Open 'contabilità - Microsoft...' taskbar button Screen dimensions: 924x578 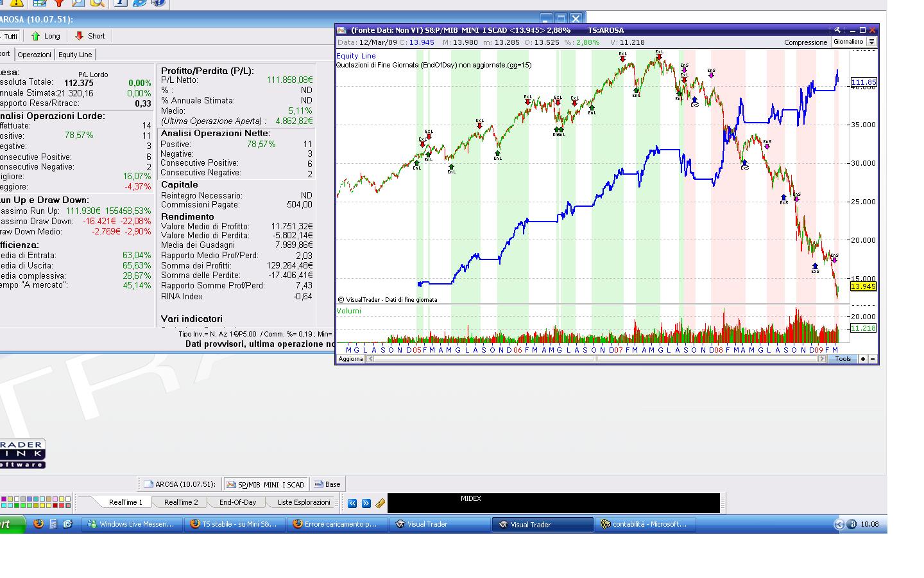pos(646,524)
